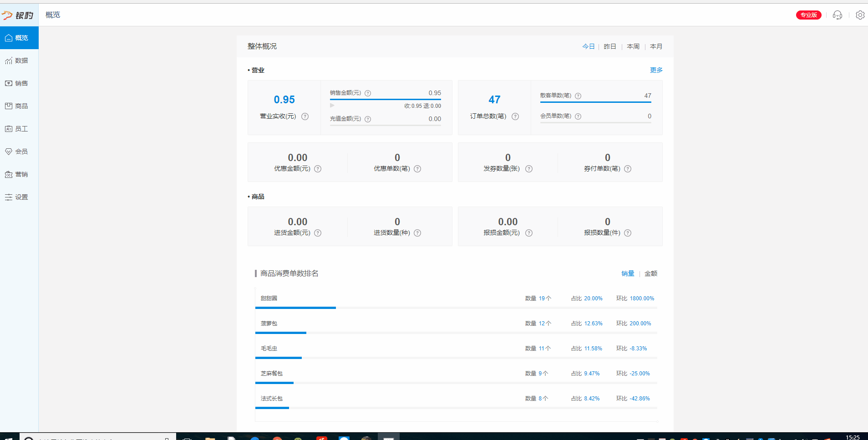
Task: Click help icon next to 进货金额(元)
Action: point(318,233)
